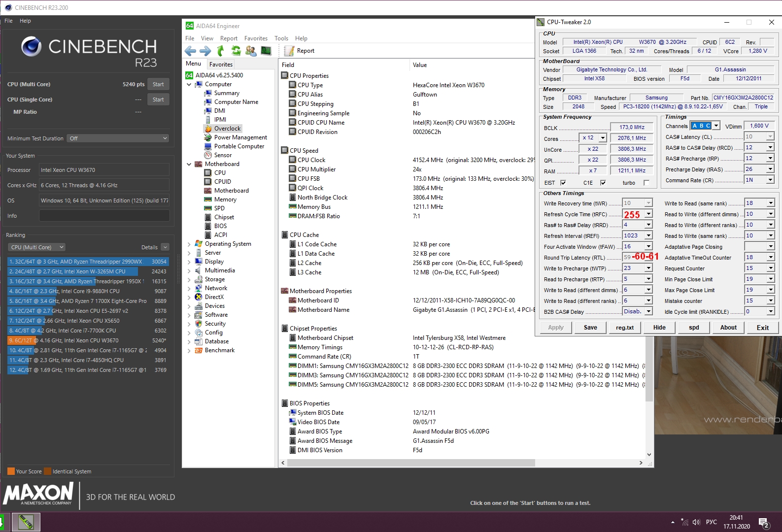Viewport: 782px width, 532px height.
Task: Open the memory-stick app on the taskbar
Action: 26,522
